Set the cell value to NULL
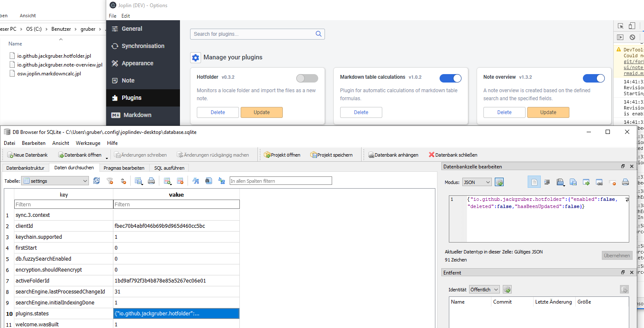 point(612,182)
